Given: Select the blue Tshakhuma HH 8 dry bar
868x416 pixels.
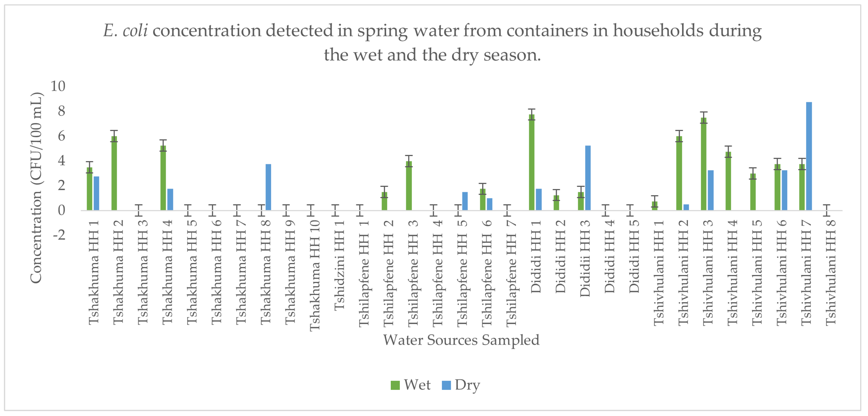Looking at the screenshot, I should 268,187.
